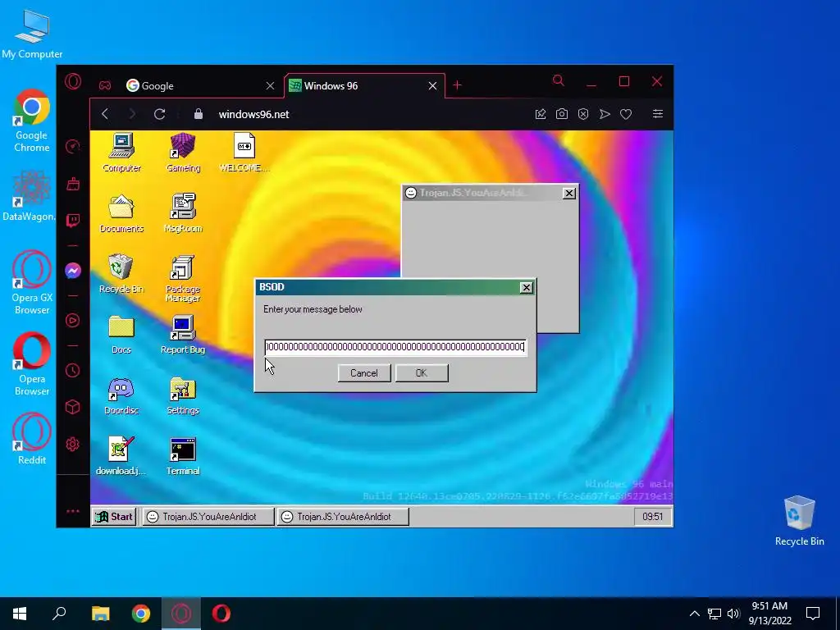Click the search tabs magnifier icon
The width and height of the screenshot is (840, 630).
[x=558, y=81]
